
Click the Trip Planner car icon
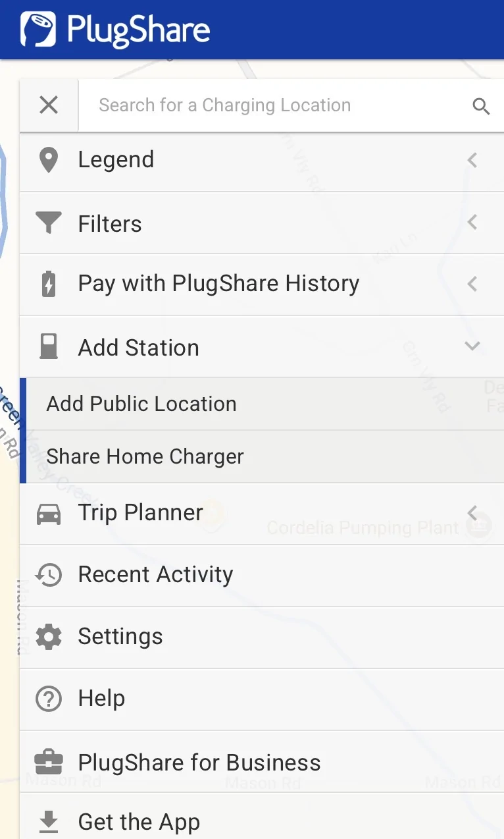pyautogui.click(x=49, y=514)
